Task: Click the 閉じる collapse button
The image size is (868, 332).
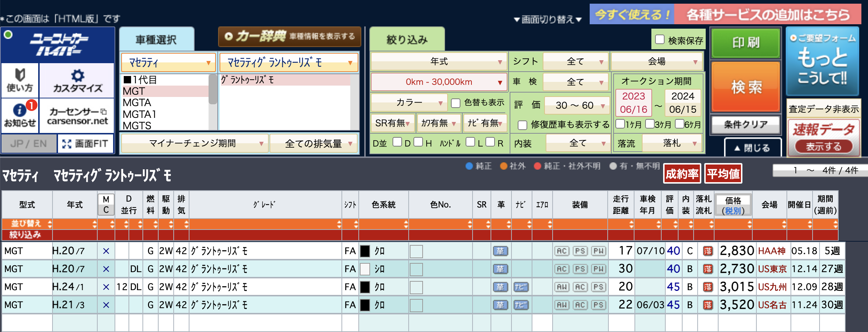Action: point(753,148)
